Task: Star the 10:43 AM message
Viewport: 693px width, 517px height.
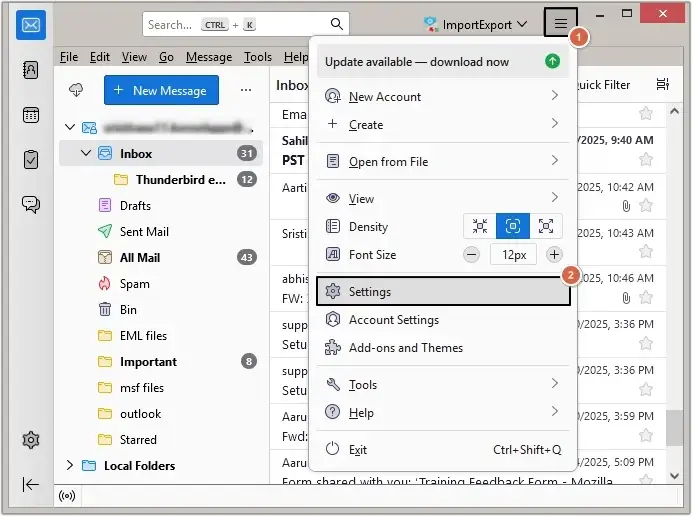Action: [x=646, y=251]
